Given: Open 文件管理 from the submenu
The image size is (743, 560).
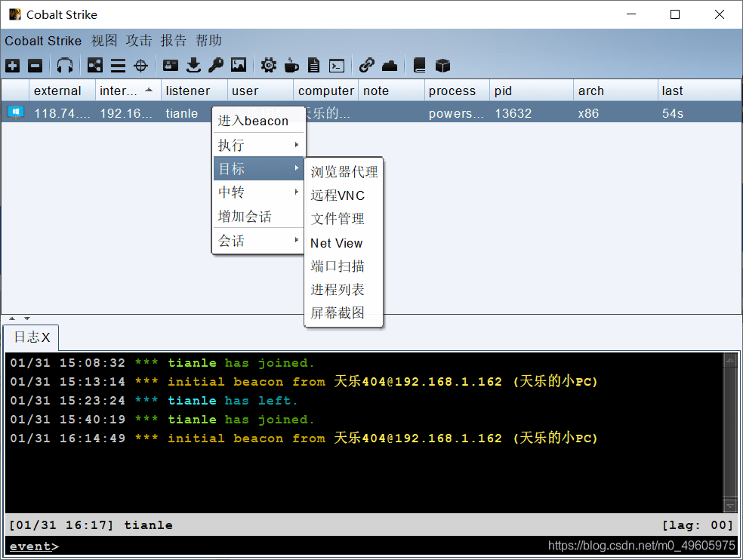Looking at the screenshot, I should [344, 219].
